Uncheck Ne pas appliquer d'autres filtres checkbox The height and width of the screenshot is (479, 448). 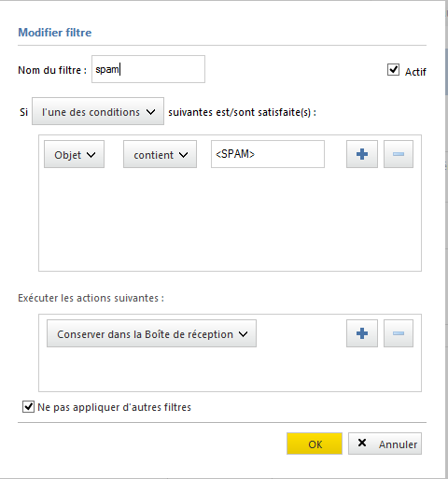coord(28,407)
